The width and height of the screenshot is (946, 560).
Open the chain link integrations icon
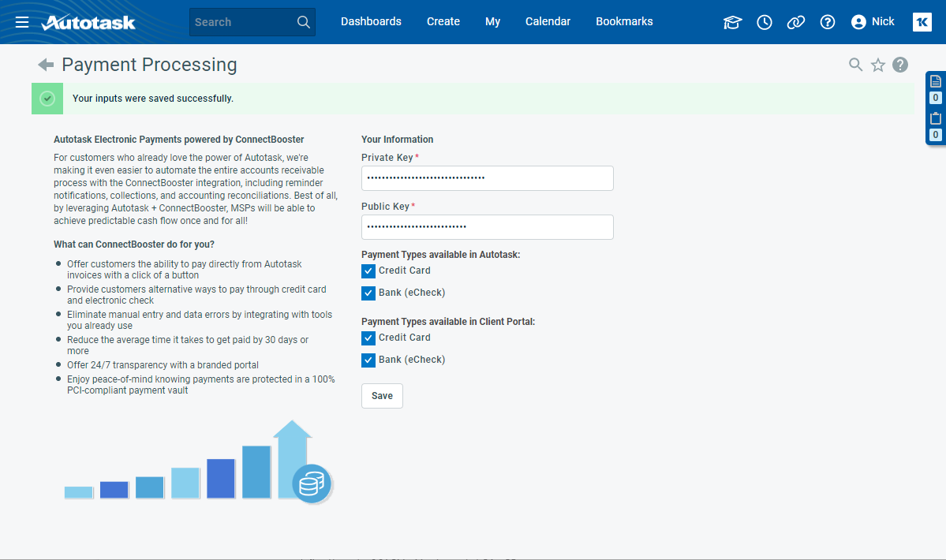[x=796, y=22]
